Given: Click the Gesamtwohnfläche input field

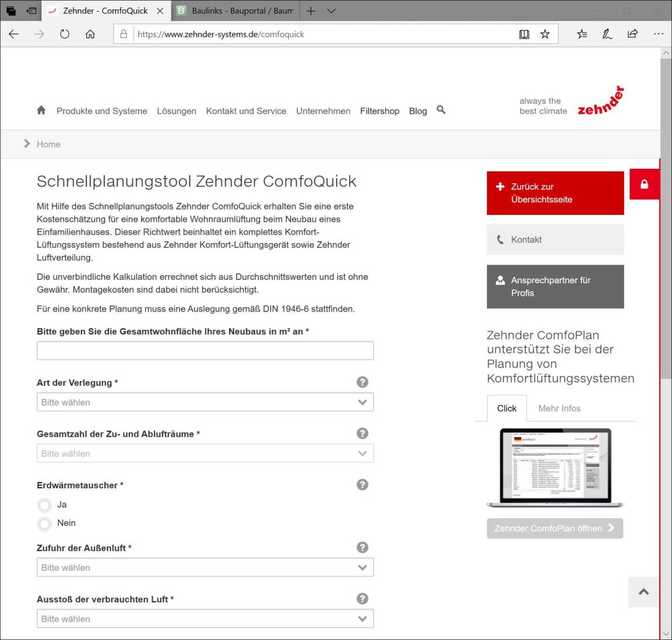Looking at the screenshot, I should coord(205,350).
